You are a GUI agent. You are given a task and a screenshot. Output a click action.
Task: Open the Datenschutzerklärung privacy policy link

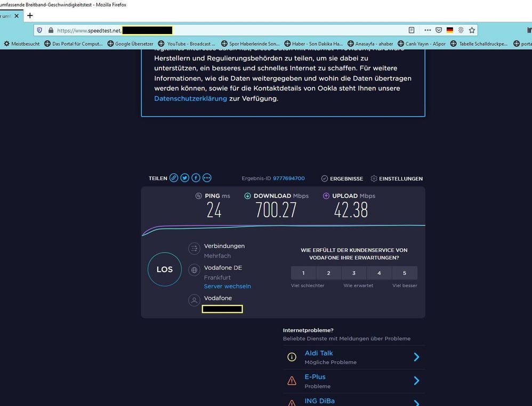(190, 99)
